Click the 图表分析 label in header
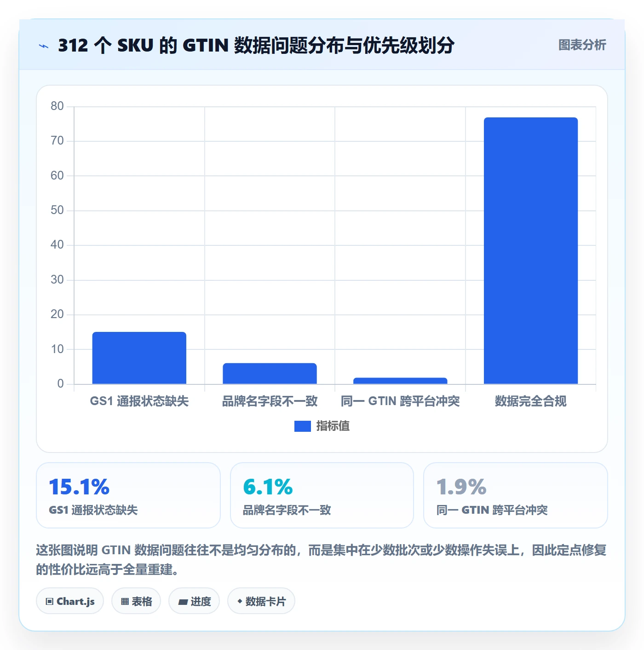This screenshot has height=650, width=644. tap(582, 45)
